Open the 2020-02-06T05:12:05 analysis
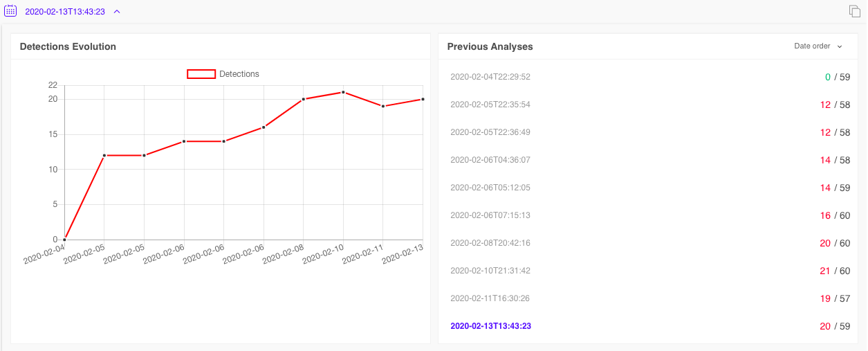The height and width of the screenshot is (351, 868). [x=490, y=188]
